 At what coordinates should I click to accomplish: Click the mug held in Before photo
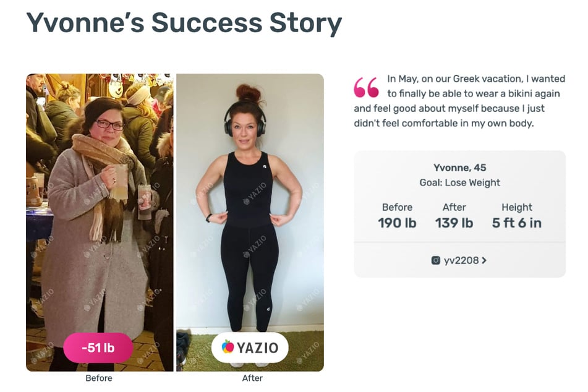coord(119,182)
